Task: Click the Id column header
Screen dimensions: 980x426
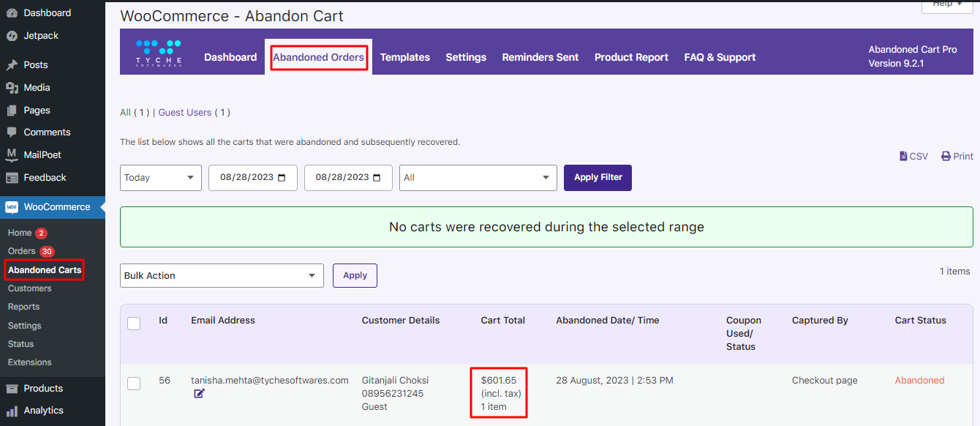Action: [163, 321]
